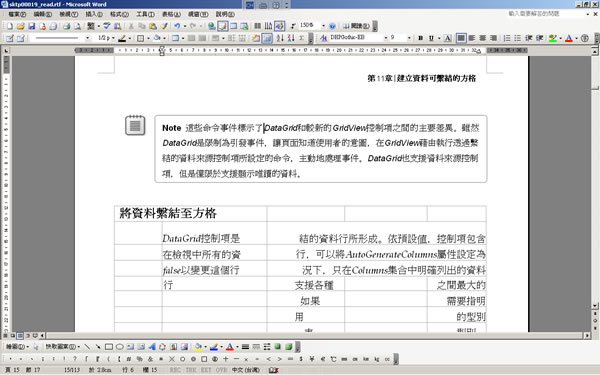The image size is (600, 375).
Task: Click the vertical scrollbar down arrow
Action: (595, 306)
